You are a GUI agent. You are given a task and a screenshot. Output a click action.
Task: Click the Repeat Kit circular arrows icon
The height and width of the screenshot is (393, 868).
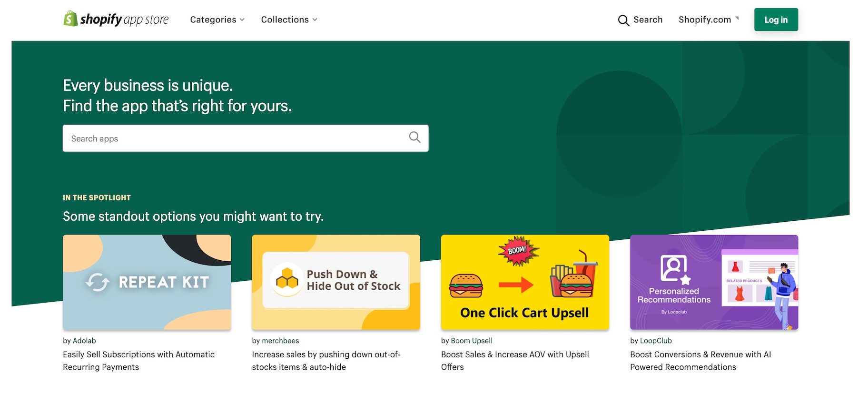[x=98, y=282]
